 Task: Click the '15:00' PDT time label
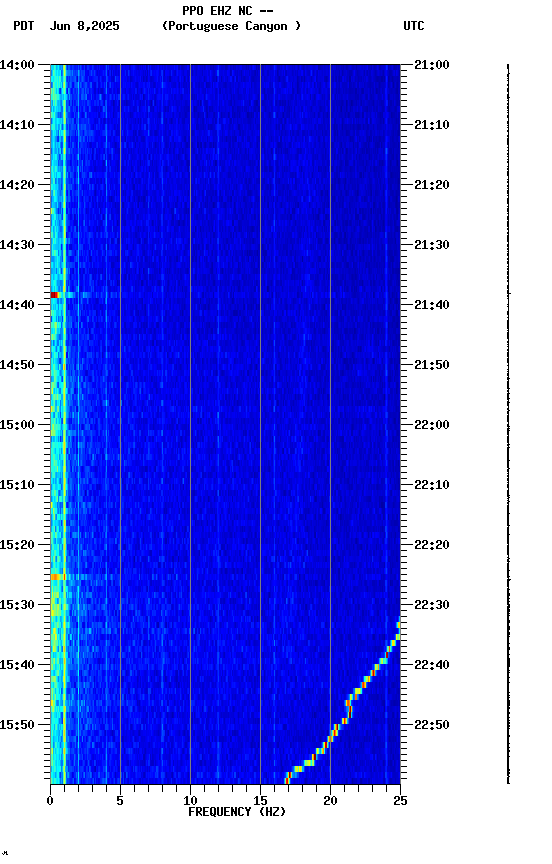coord(17,425)
